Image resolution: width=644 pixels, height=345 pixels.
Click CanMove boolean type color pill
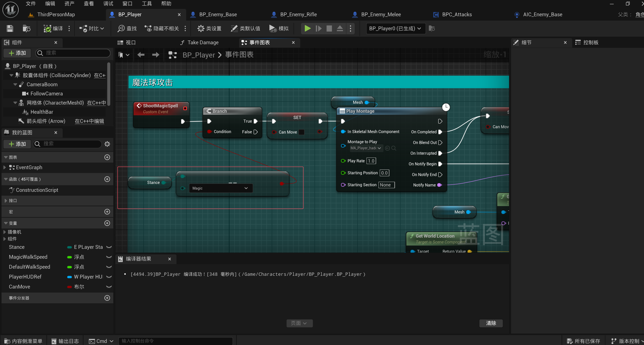(x=69, y=287)
